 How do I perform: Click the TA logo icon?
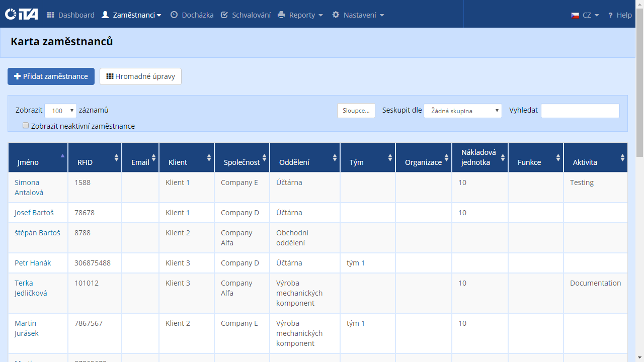pos(21,15)
